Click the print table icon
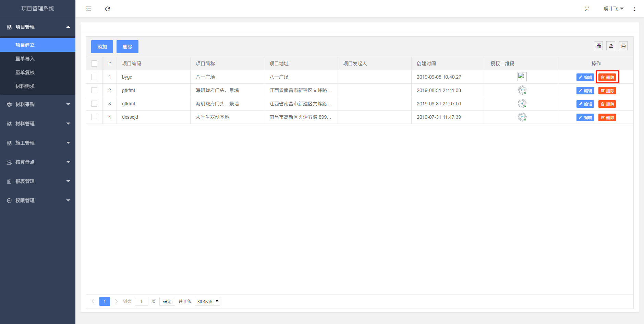The width and height of the screenshot is (644, 324). (623, 46)
